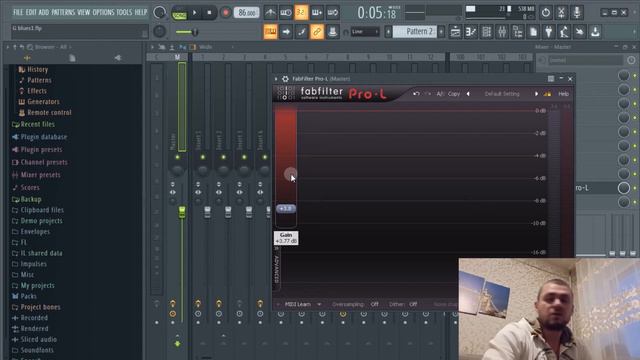The height and width of the screenshot is (360, 640).
Task: Open the TOOLS menu
Action: 124,12
